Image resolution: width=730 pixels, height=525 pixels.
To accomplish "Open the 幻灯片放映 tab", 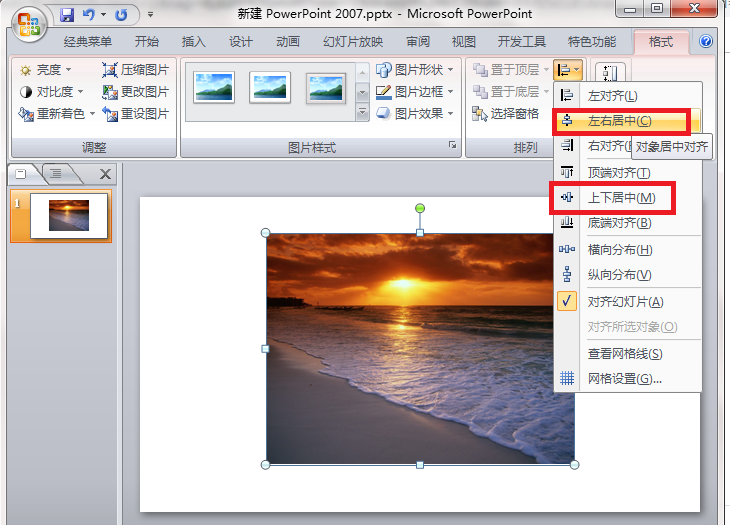I will click(x=353, y=42).
